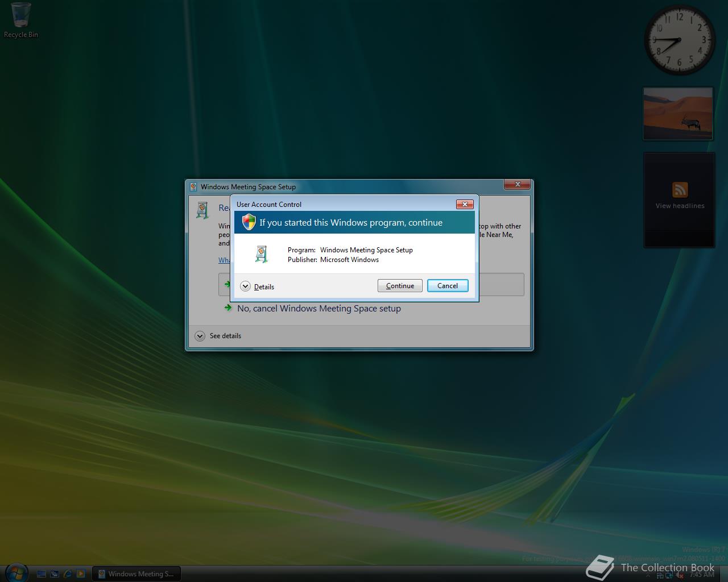728x582 pixels.
Task: Click the "Publisher: Microsoft Windows" text
Action: (x=333, y=260)
